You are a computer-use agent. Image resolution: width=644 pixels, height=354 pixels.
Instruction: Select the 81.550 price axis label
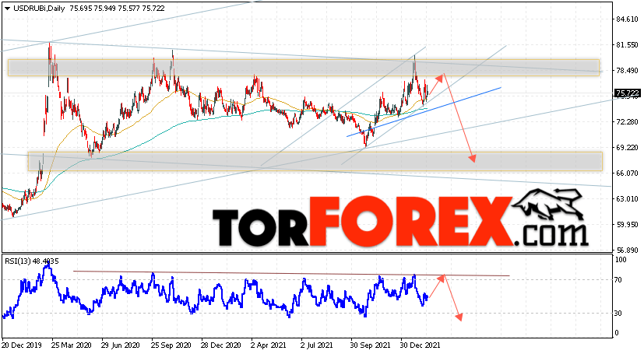tap(627, 44)
